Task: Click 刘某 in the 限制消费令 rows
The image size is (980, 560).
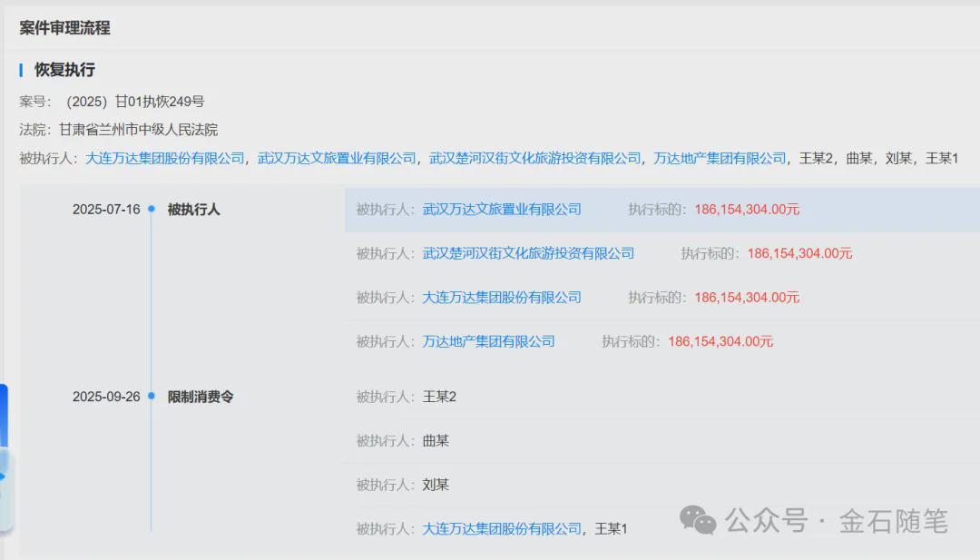Action: coord(436,485)
